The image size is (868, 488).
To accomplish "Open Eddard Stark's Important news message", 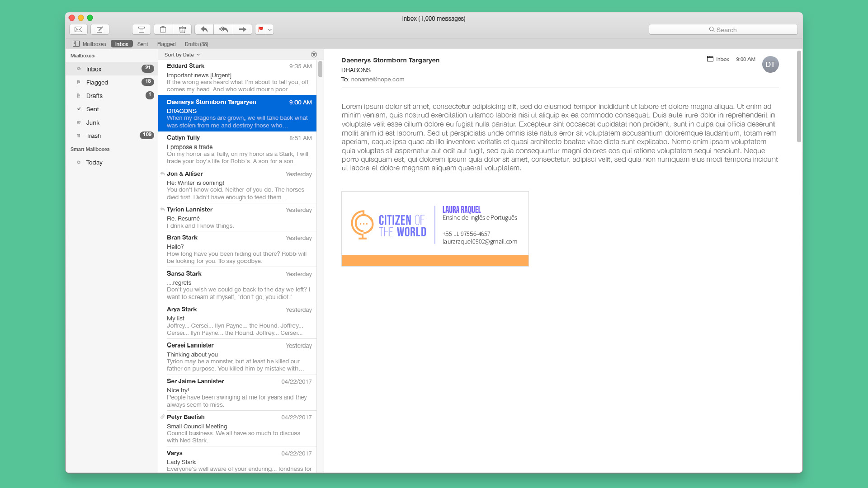I will pyautogui.click(x=237, y=77).
